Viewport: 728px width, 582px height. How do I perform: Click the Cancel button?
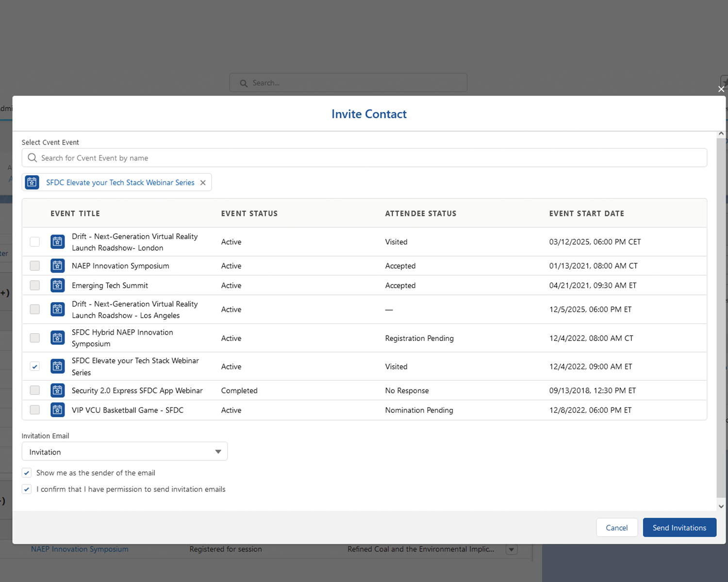coord(617,527)
